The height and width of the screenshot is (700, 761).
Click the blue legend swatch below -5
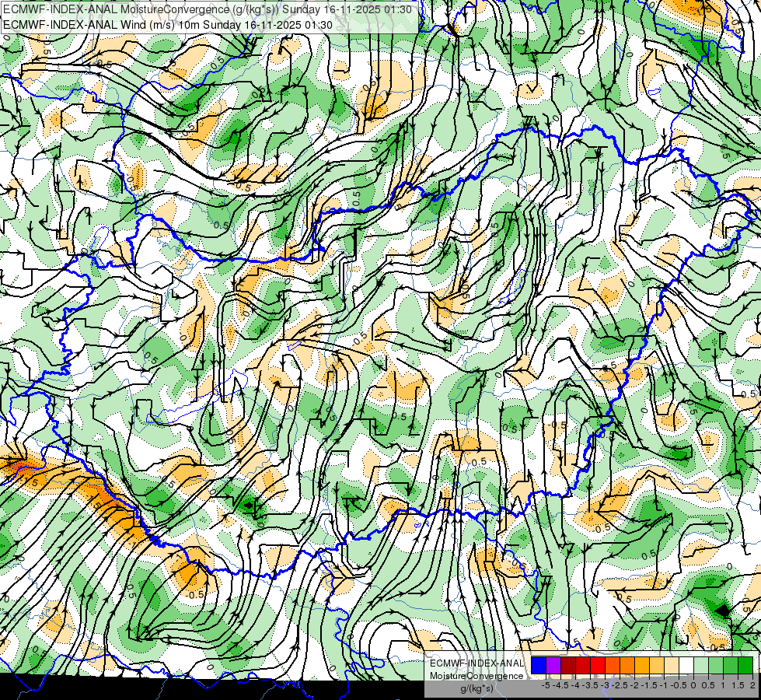click(x=539, y=665)
